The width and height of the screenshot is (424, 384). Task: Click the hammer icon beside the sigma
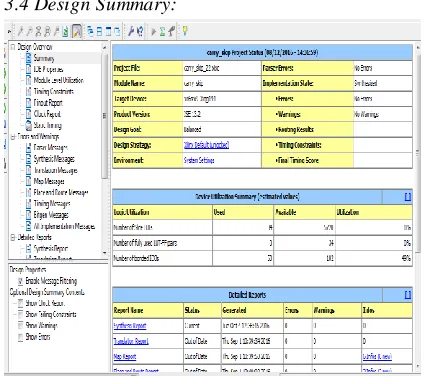point(171,31)
